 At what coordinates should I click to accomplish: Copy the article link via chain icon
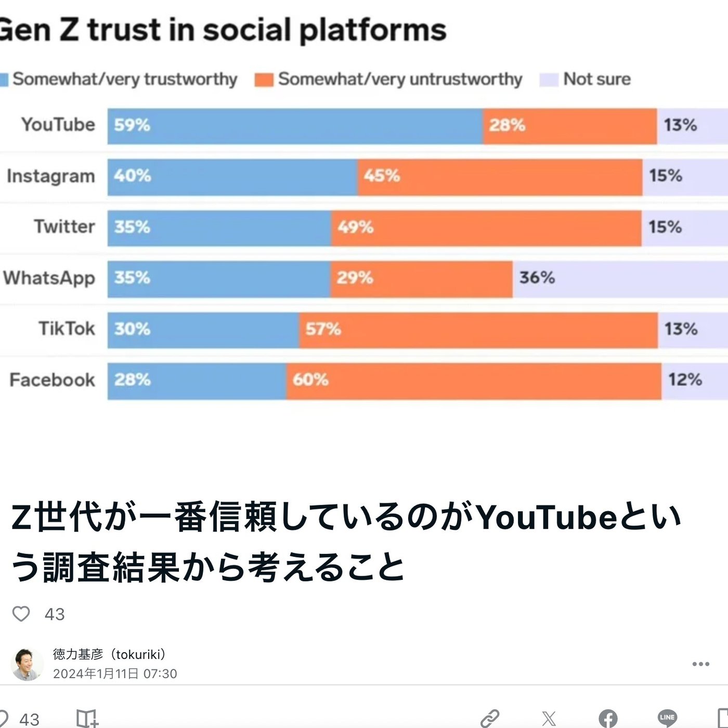pos(489,718)
